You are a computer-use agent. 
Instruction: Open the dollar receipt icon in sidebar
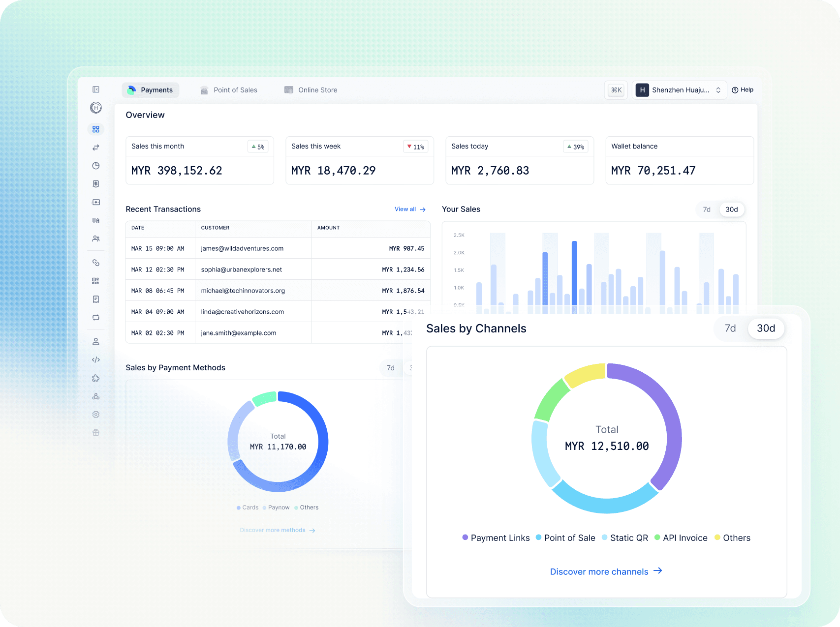tap(96, 184)
